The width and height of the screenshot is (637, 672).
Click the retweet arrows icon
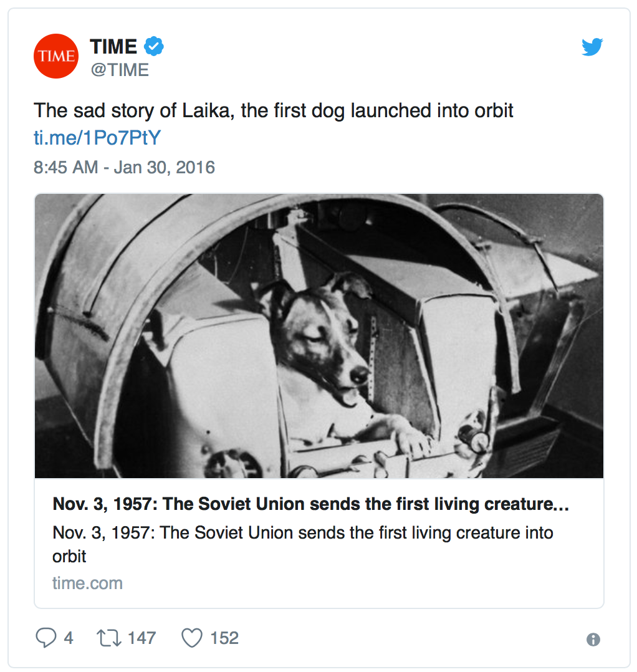[x=109, y=638]
